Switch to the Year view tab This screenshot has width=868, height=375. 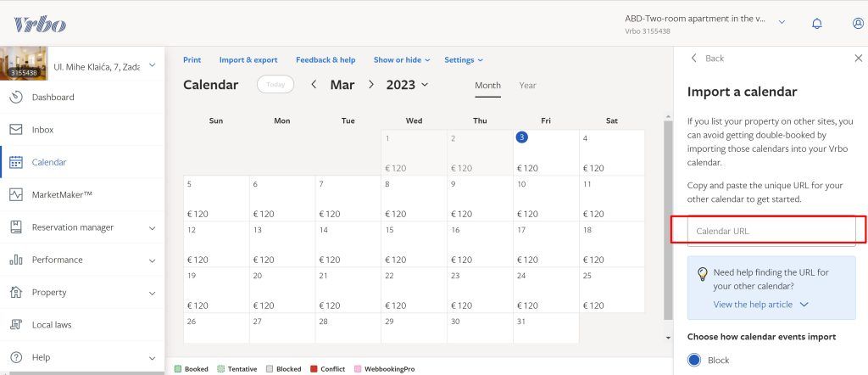tap(527, 86)
